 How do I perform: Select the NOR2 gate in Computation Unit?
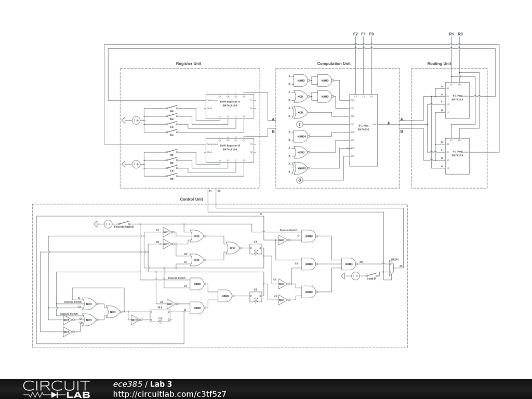coord(301,152)
